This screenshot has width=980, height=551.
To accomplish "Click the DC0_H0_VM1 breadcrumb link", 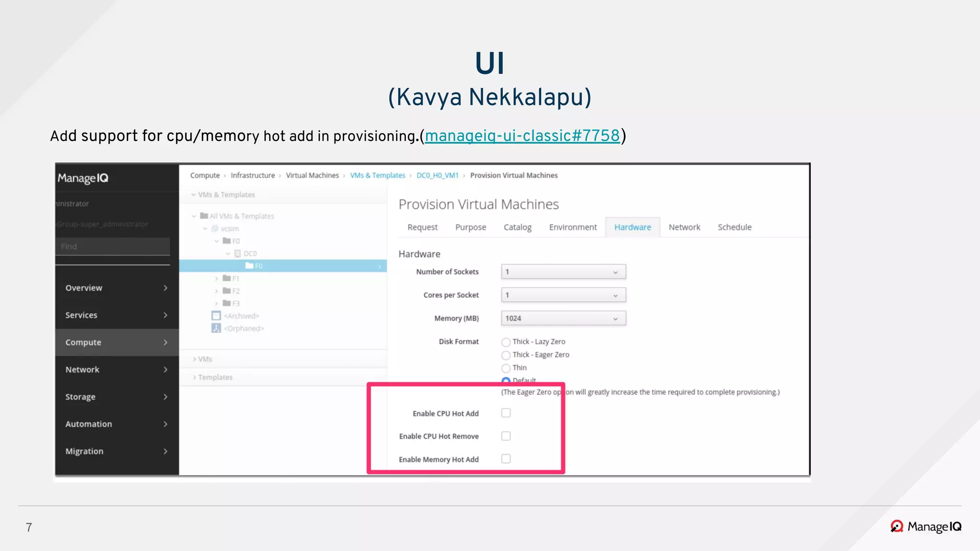I will pos(437,176).
